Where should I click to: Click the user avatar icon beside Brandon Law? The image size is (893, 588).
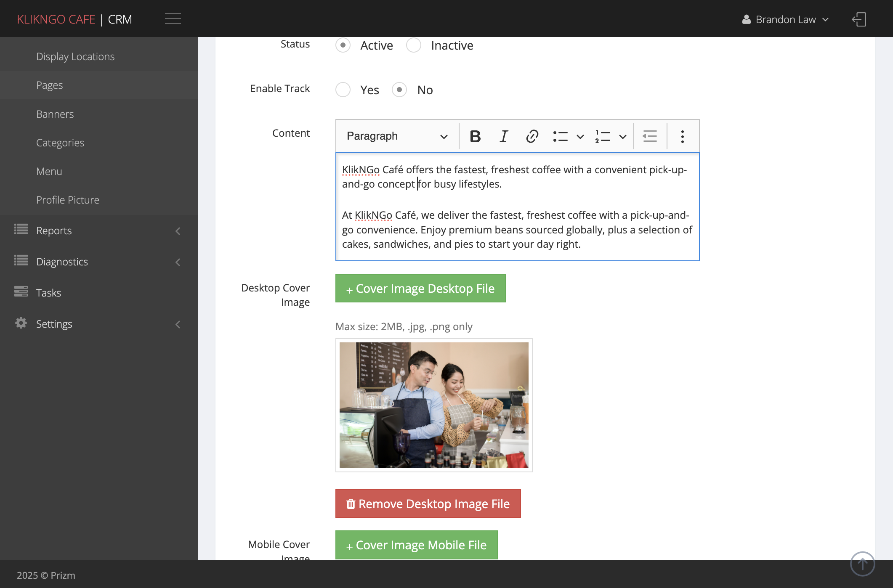pyautogui.click(x=747, y=19)
